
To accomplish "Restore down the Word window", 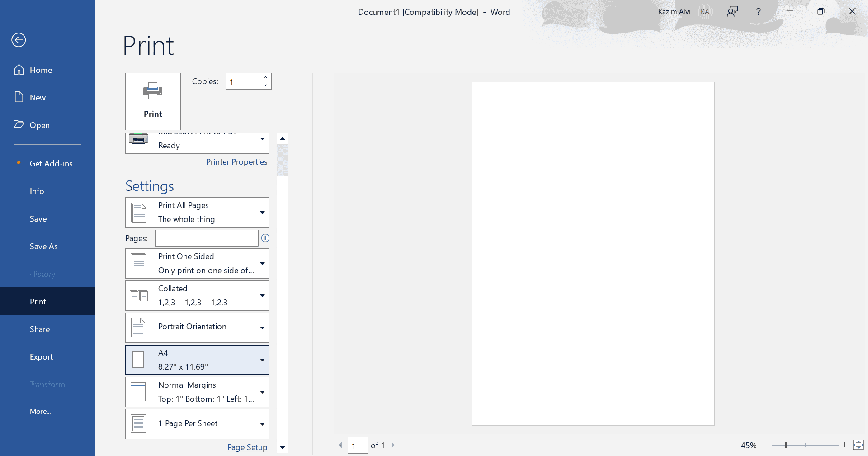I will coord(821,12).
